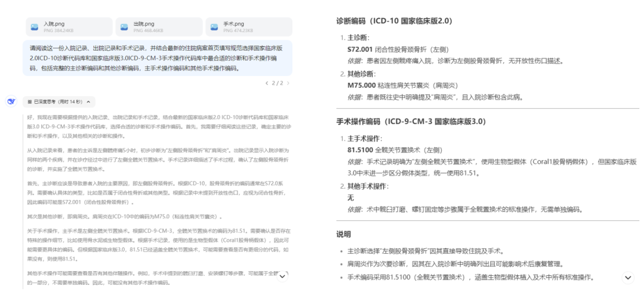Click rationale '依据: 术中髋臼打磨、螺钉固定'
The height and width of the screenshot is (301, 644).
point(465,210)
